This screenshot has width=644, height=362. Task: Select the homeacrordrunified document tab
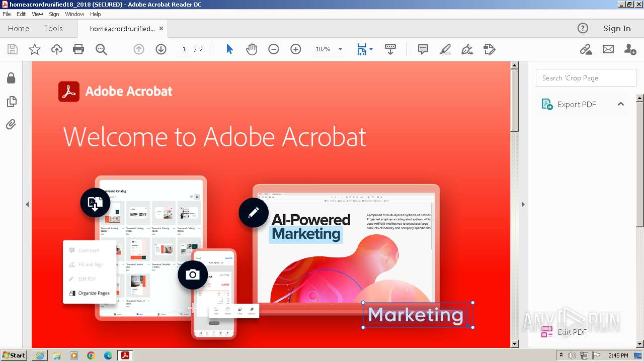[122, 29]
